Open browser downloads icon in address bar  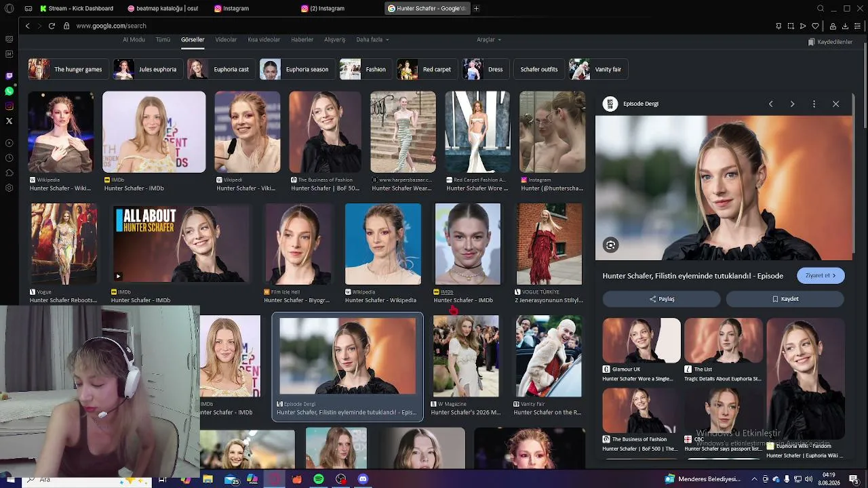point(845,26)
